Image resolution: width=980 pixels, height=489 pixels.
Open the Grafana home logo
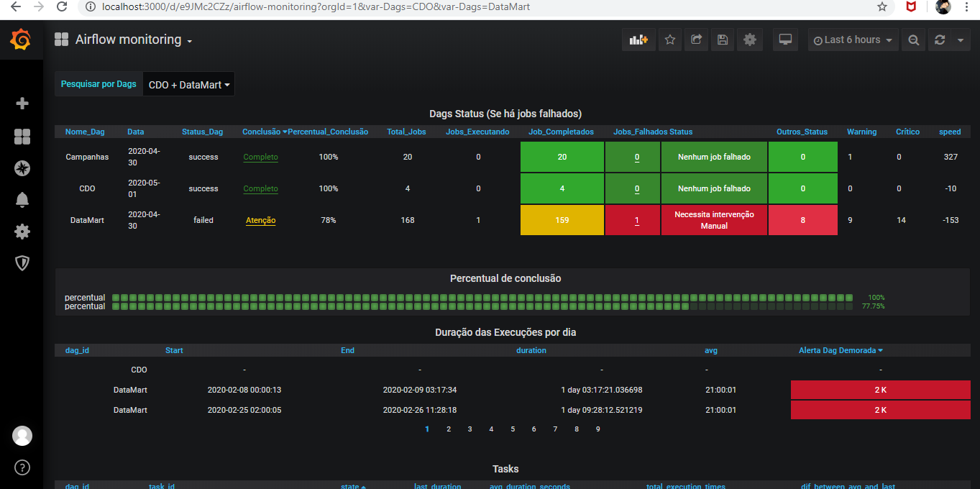pyautogui.click(x=21, y=40)
